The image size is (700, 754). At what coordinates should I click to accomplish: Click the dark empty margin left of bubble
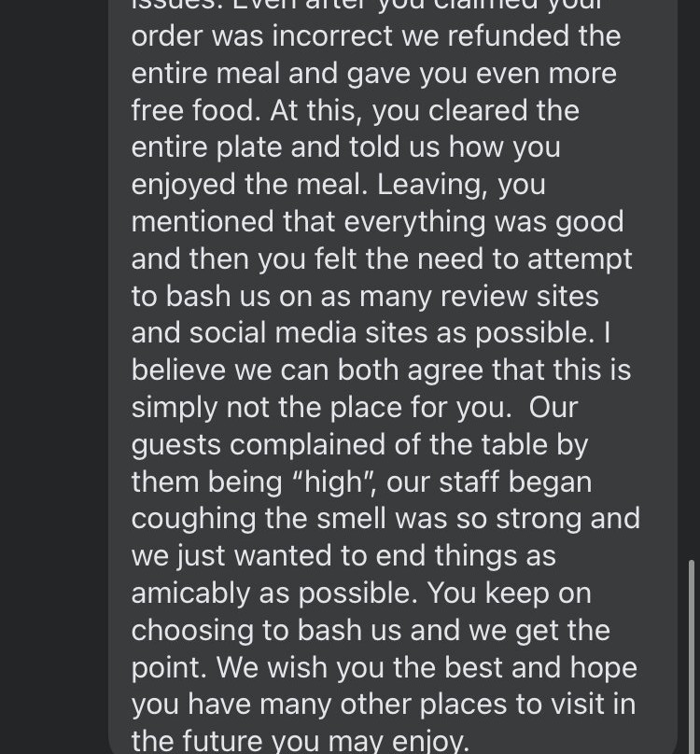[x=54, y=377]
